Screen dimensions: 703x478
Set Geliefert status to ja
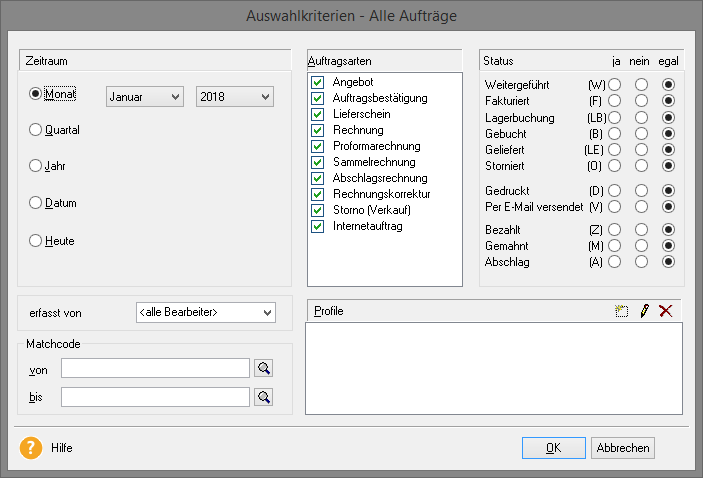615,149
